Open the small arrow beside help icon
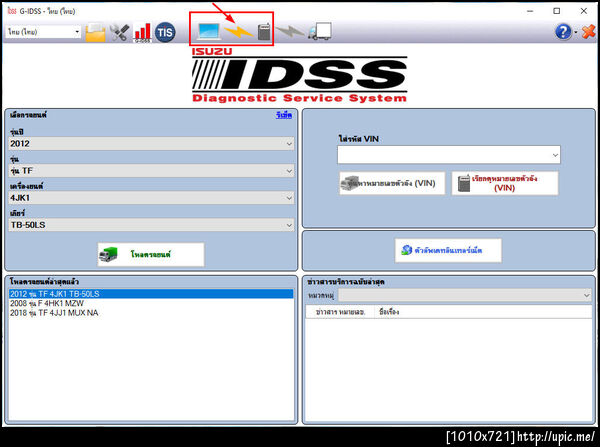Image resolution: width=600 pixels, height=447 pixels. coord(576,32)
